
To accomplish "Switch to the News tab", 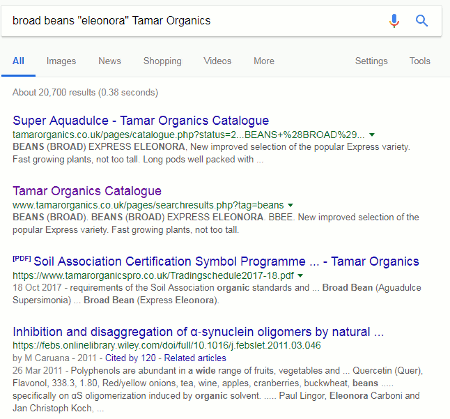I will [110, 61].
